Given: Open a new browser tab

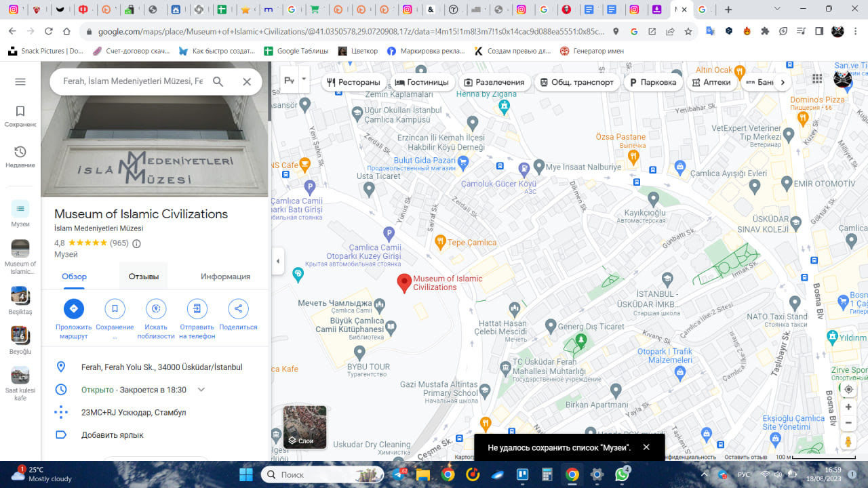Looking at the screenshot, I should [728, 9].
